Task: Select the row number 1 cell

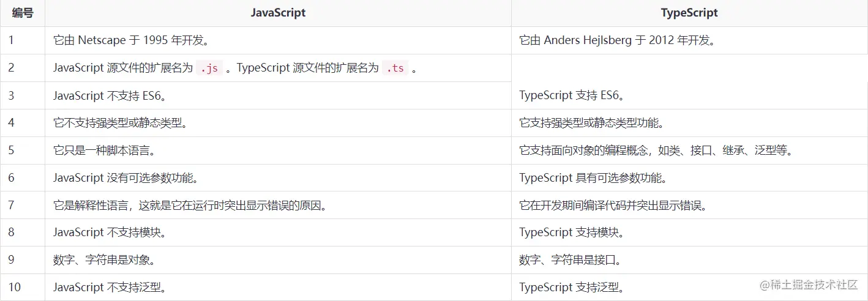Action: (23, 40)
